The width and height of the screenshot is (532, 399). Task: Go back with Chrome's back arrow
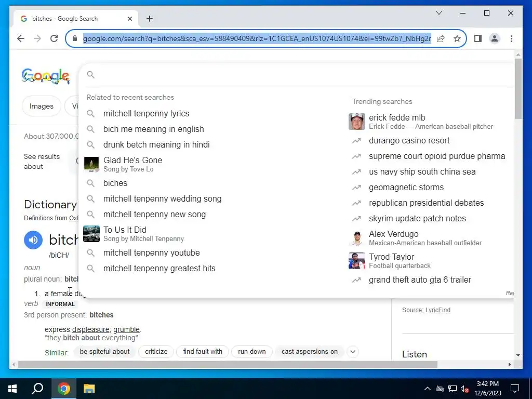point(21,38)
